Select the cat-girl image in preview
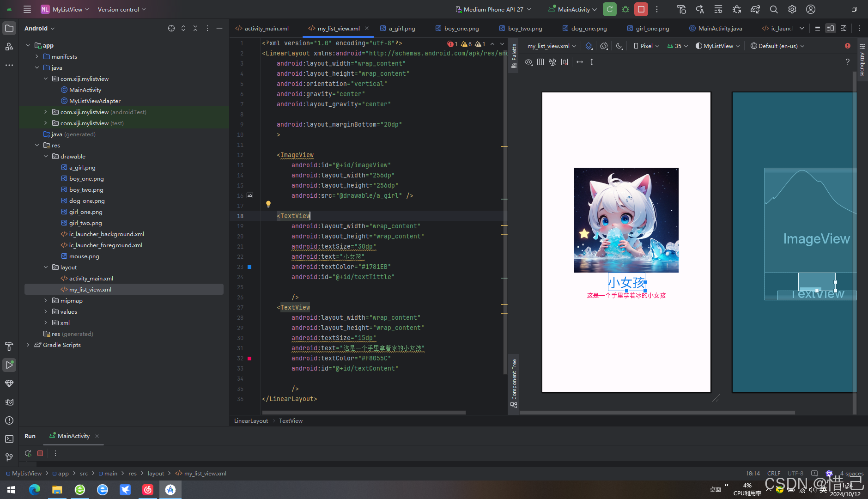868x499 pixels. coord(626,220)
